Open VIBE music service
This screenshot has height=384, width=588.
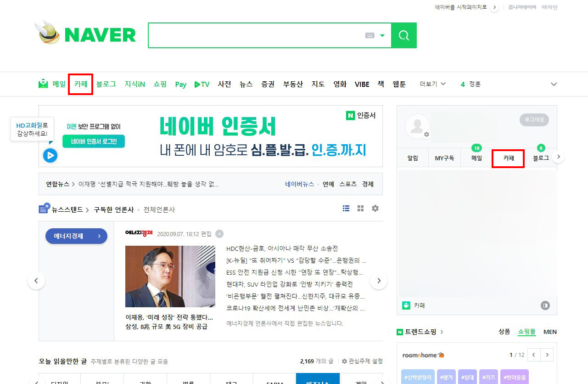pos(362,84)
